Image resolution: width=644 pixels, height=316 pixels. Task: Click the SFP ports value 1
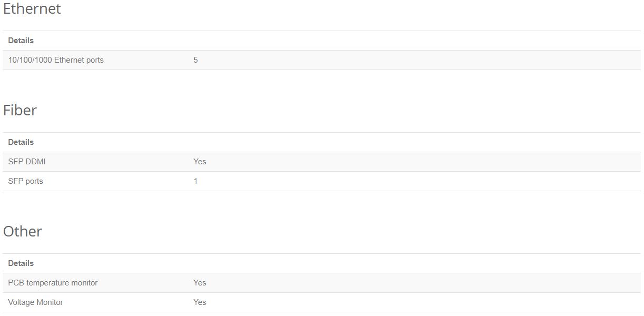tap(195, 181)
